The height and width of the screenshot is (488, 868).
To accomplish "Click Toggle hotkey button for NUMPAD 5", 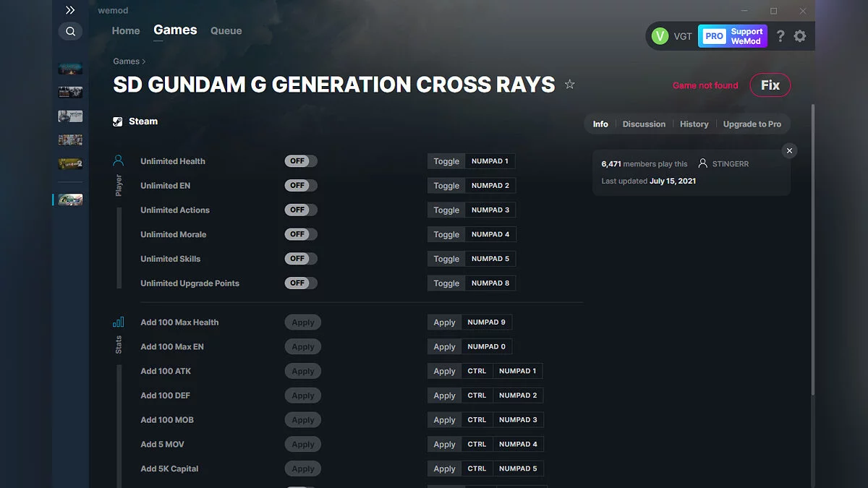I will point(446,259).
